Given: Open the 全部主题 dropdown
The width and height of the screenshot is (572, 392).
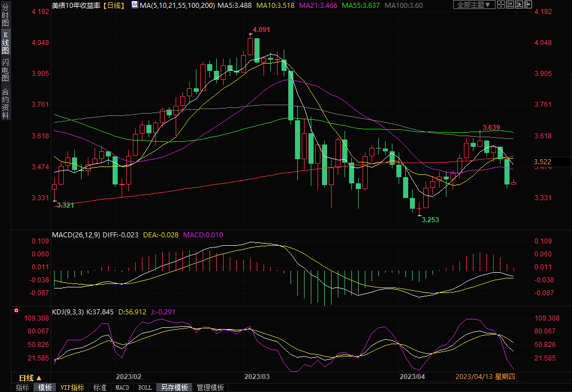Looking at the screenshot, I should (473, 5).
